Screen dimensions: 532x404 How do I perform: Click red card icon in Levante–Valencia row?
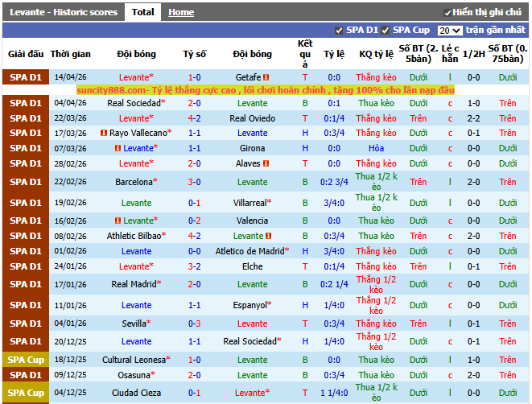pyautogui.click(x=118, y=221)
